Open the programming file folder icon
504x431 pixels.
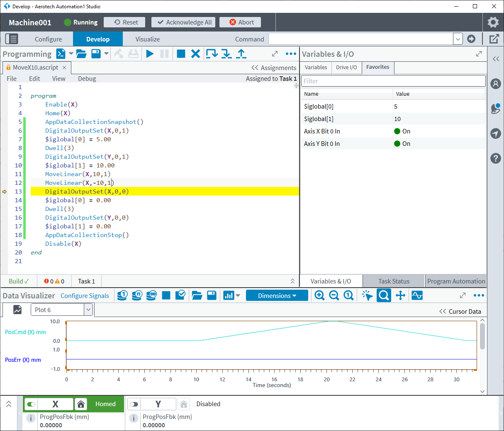pos(81,54)
